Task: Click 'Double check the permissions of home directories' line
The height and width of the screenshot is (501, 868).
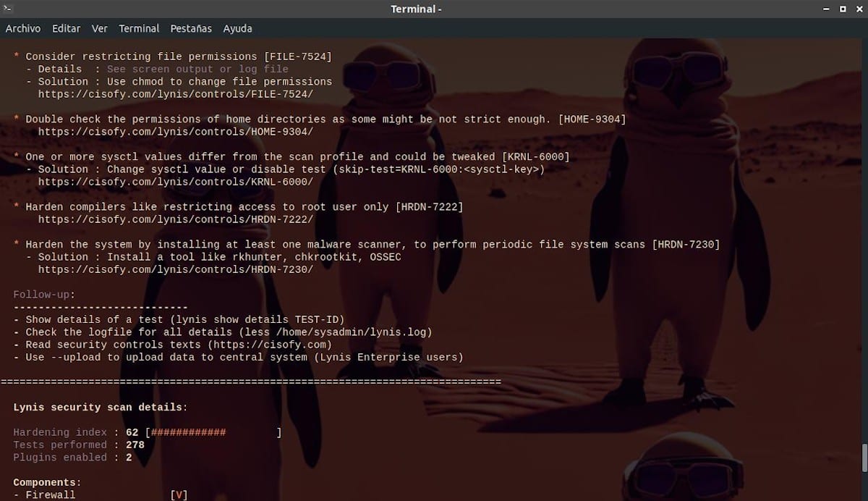Action: pos(320,119)
